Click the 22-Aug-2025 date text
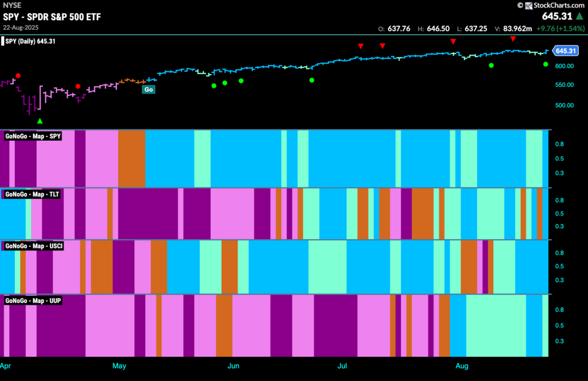 [x=21, y=28]
